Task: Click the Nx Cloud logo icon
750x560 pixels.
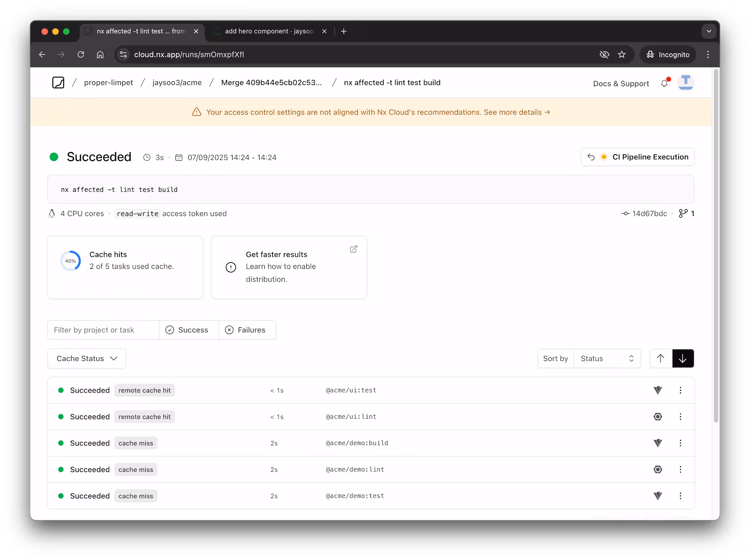Action: click(x=58, y=83)
